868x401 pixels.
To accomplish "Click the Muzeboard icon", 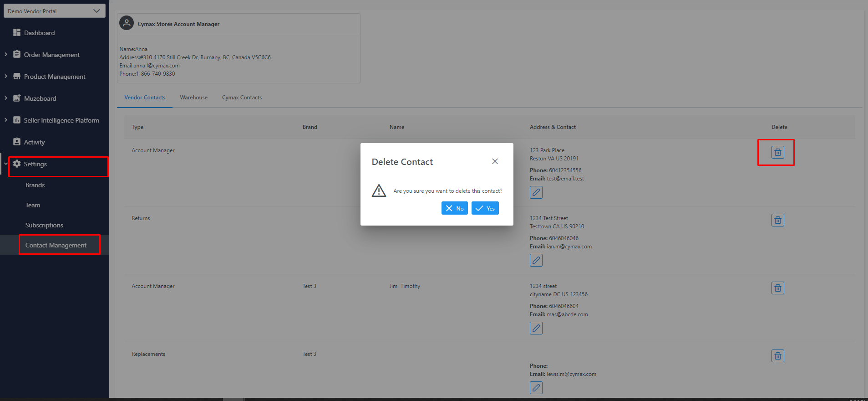I will 17,98.
